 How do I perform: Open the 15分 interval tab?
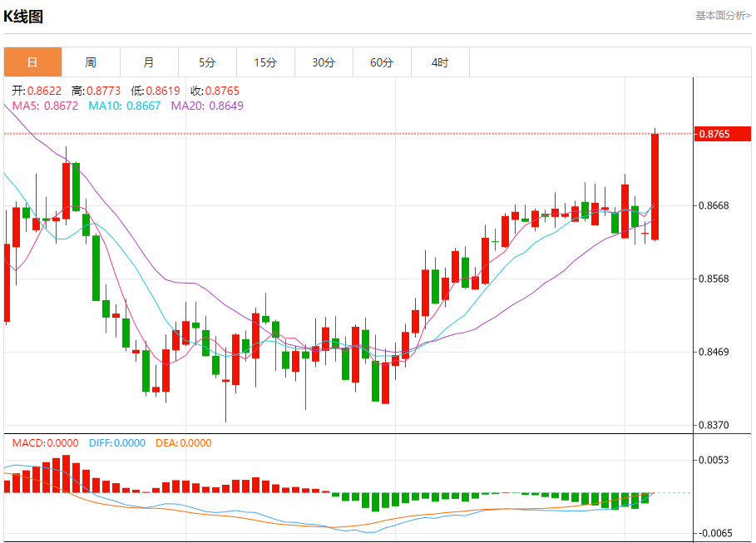click(265, 62)
